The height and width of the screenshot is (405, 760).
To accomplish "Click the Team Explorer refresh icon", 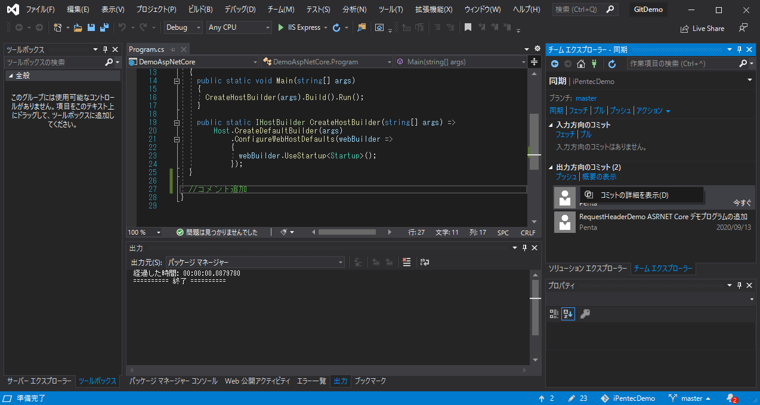I will [612, 64].
